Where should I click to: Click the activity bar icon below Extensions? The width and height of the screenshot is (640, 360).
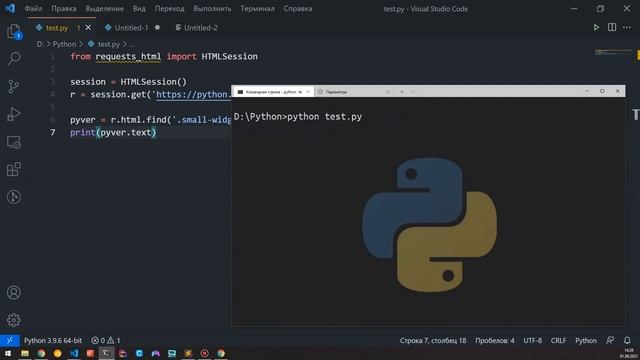tap(14, 197)
